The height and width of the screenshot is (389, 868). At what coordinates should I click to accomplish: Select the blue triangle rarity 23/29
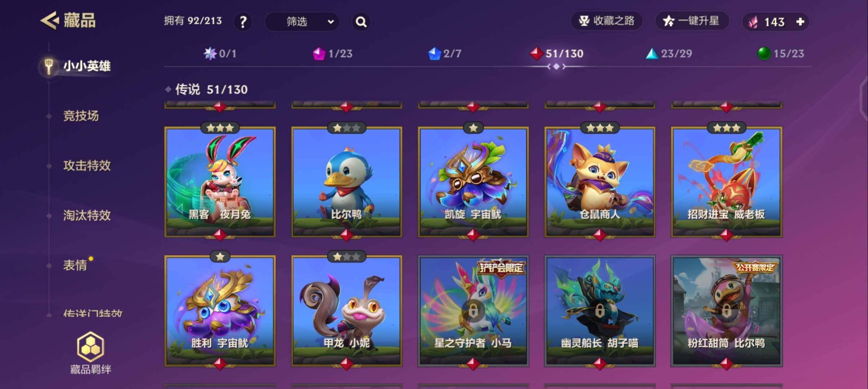[669, 54]
